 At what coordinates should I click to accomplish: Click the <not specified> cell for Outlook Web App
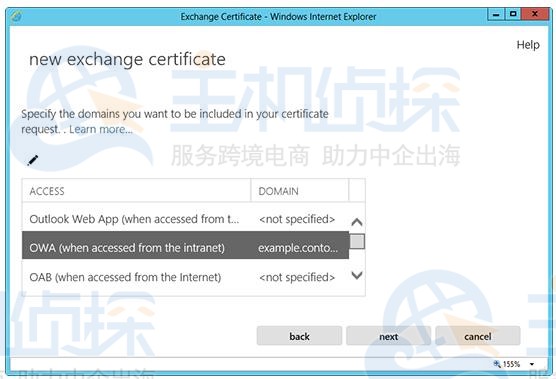[297, 219]
